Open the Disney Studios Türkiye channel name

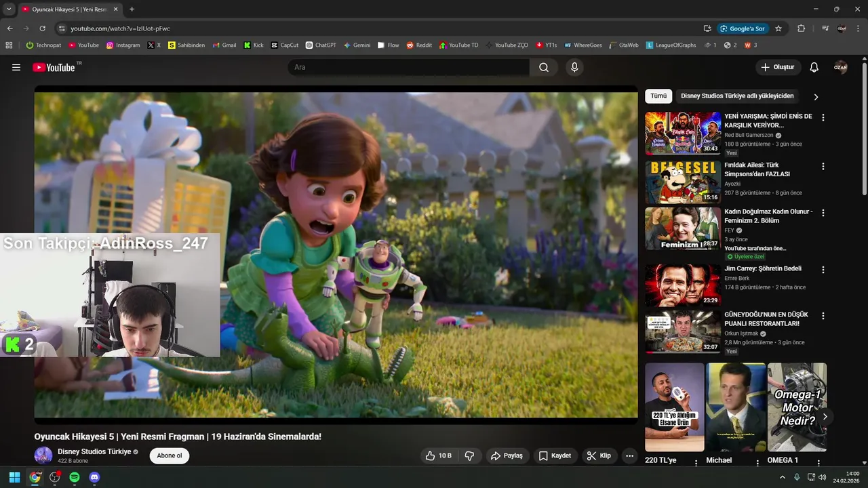[94, 451]
